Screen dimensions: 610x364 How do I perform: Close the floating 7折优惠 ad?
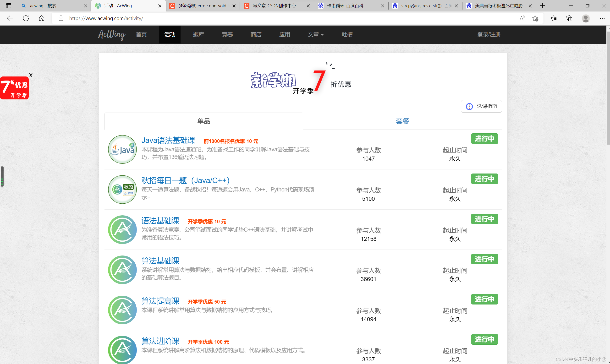pos(31,75)
